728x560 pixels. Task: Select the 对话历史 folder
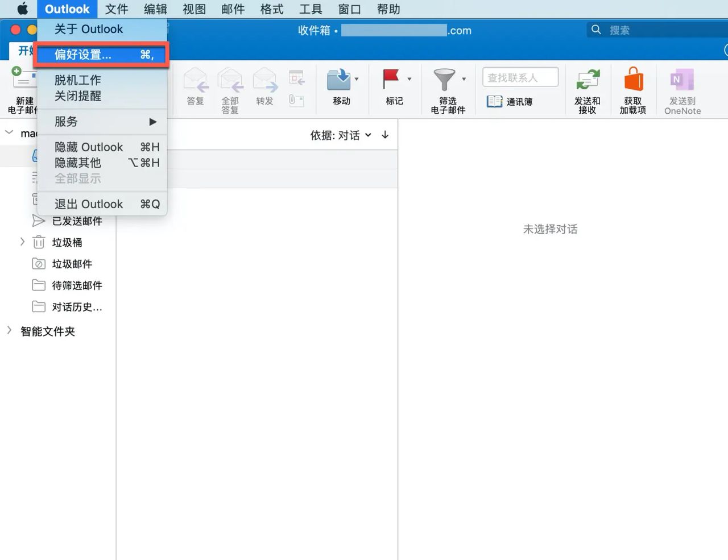67,307
